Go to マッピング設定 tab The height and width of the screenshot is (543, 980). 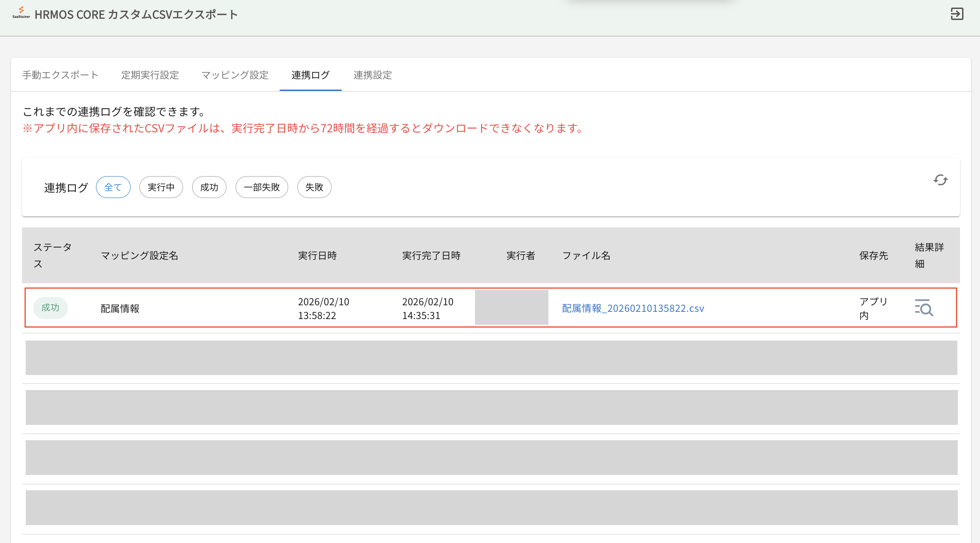point(235,75)
